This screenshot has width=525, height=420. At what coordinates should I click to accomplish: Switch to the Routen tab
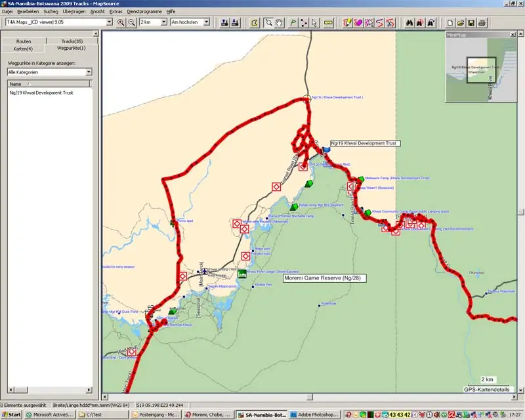[24, 41]
